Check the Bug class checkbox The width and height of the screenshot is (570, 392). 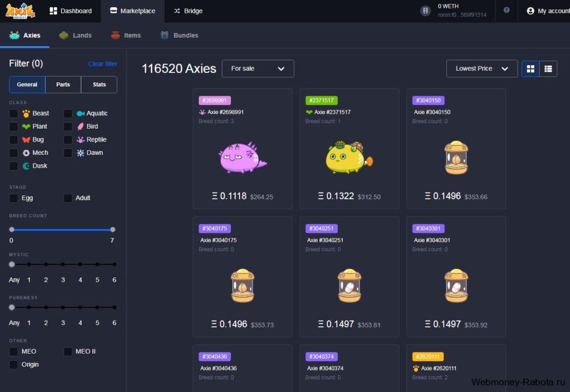13,140
